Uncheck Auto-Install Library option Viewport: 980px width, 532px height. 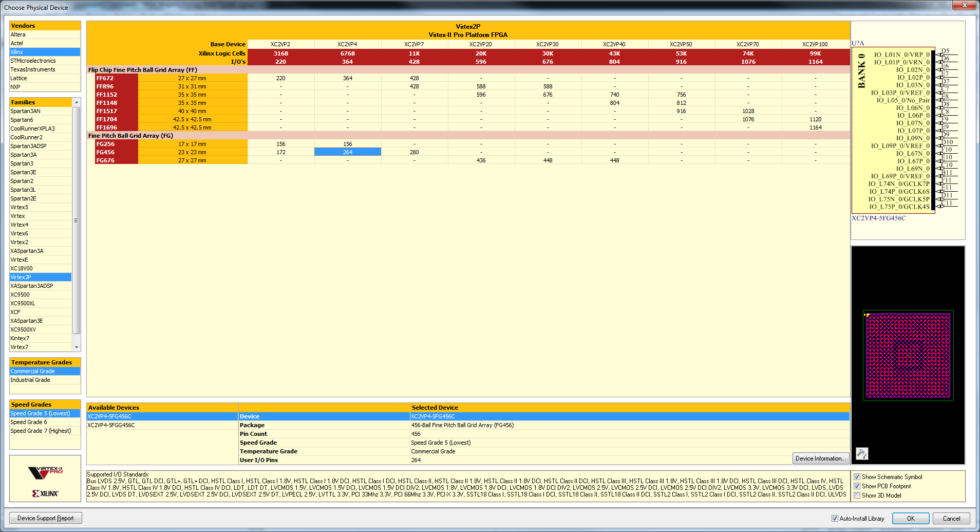pos(835,519)
